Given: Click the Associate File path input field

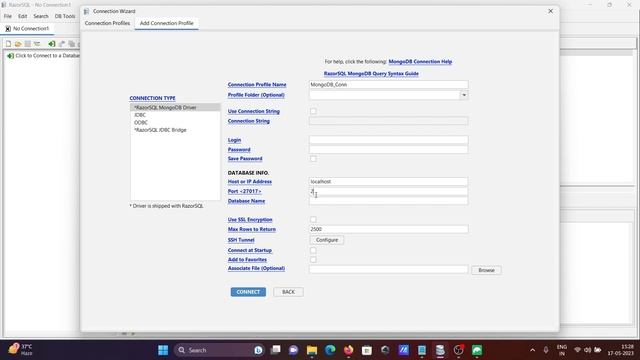Looking at the screenshot, I should [x=389, y=269].
